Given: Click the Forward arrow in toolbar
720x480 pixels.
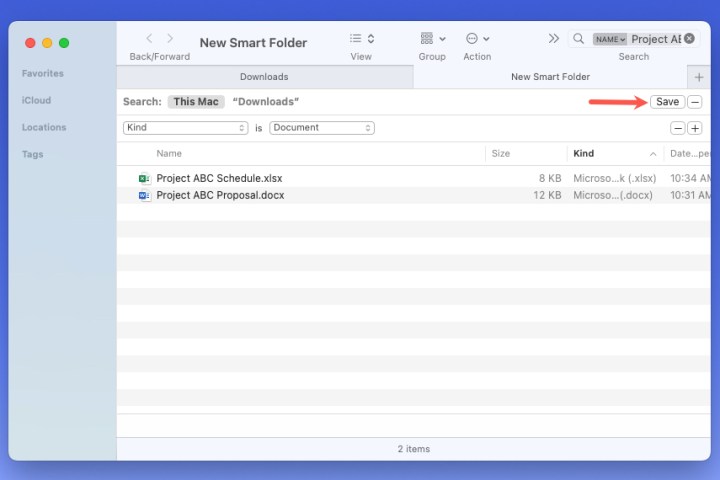Looking at the screenshot, I should [x=170, y=39].
